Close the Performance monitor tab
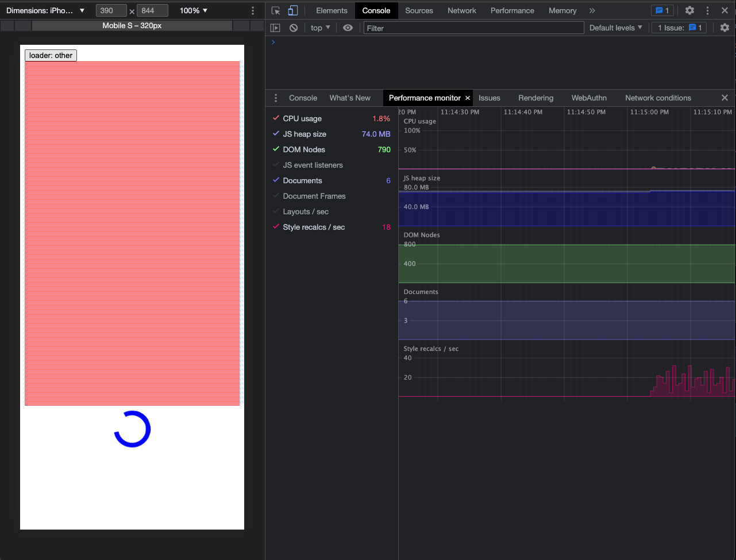Image resolution: width=736 pixels, height=560 pixels. point(468,98)
